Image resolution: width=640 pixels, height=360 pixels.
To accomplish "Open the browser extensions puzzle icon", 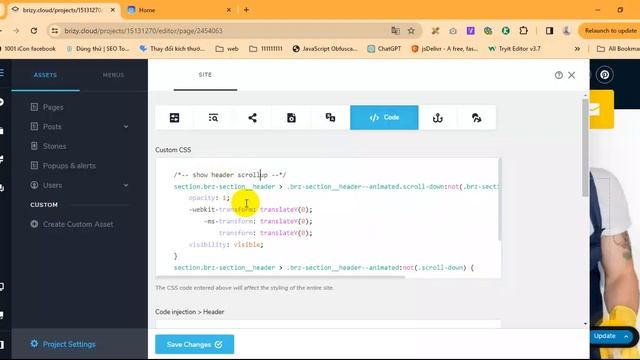I will pyautogui.click(x=523, y=31).
